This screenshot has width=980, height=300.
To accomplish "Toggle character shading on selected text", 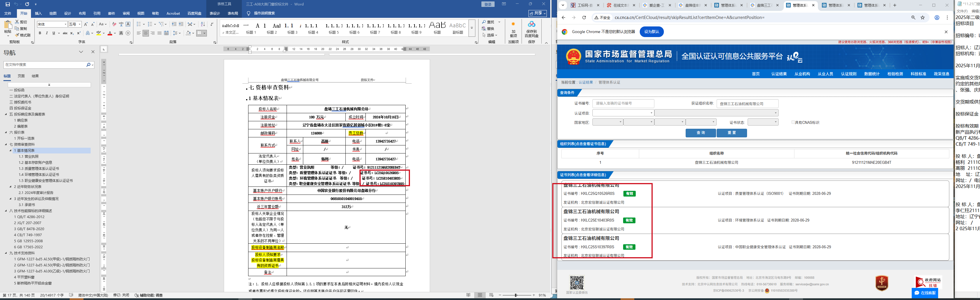I will (121, 33).
